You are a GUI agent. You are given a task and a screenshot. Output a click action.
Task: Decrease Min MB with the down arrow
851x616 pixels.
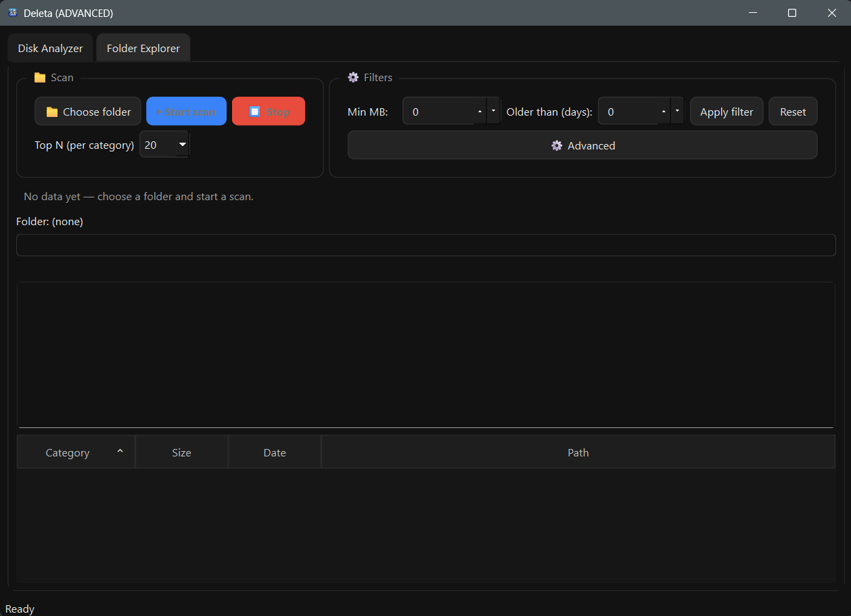click(x=493, y=111)
